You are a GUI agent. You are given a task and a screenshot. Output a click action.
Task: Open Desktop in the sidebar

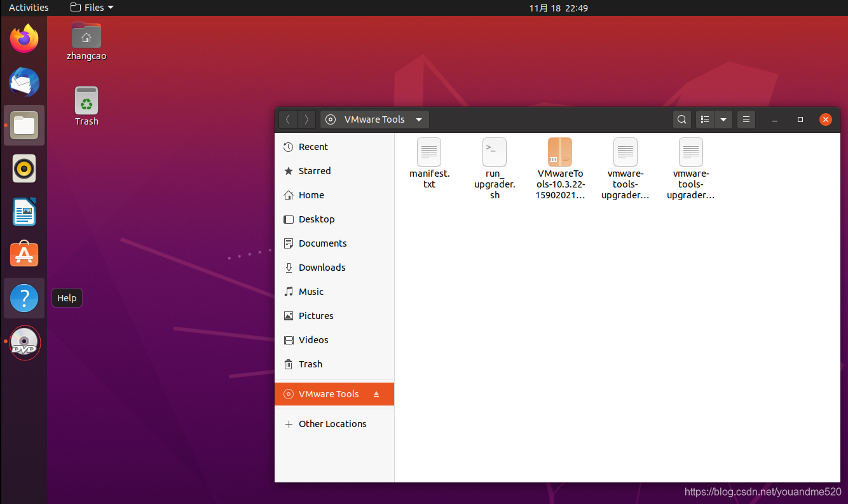pyautogui.click(x=334, y=219)
